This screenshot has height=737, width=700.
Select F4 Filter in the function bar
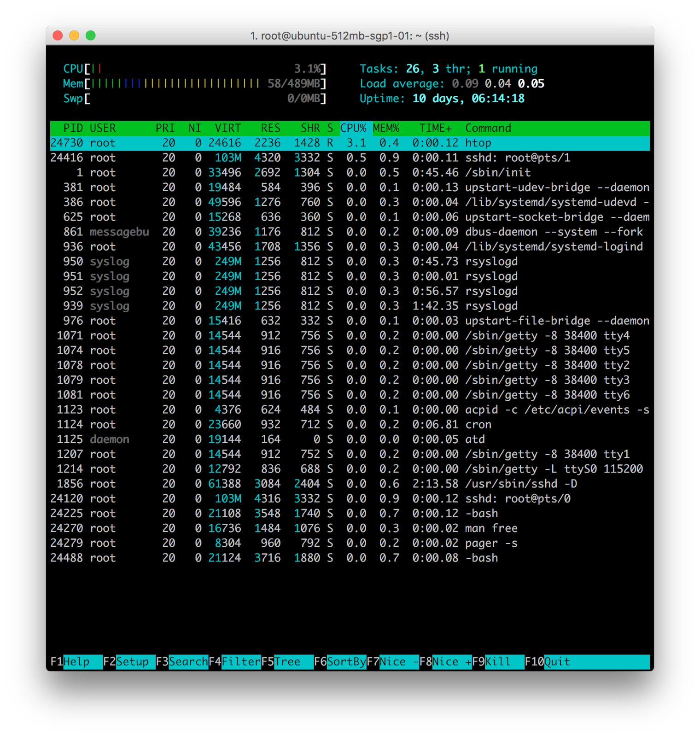tap(235, 662)
